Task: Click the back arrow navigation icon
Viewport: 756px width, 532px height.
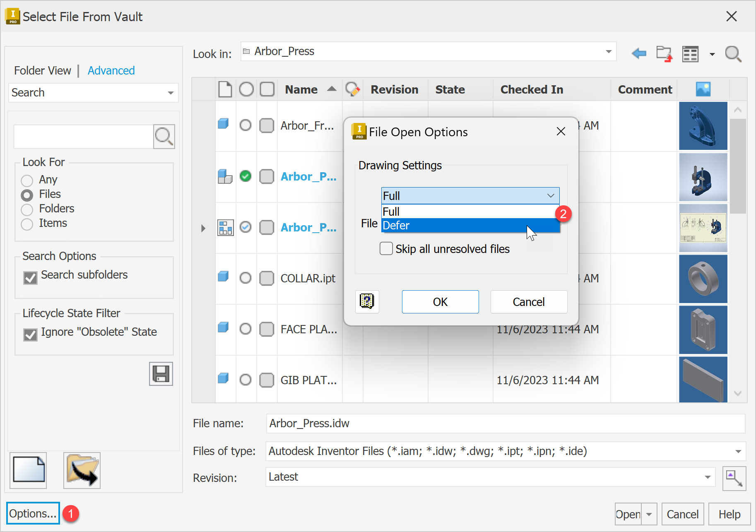Action: 639,53
